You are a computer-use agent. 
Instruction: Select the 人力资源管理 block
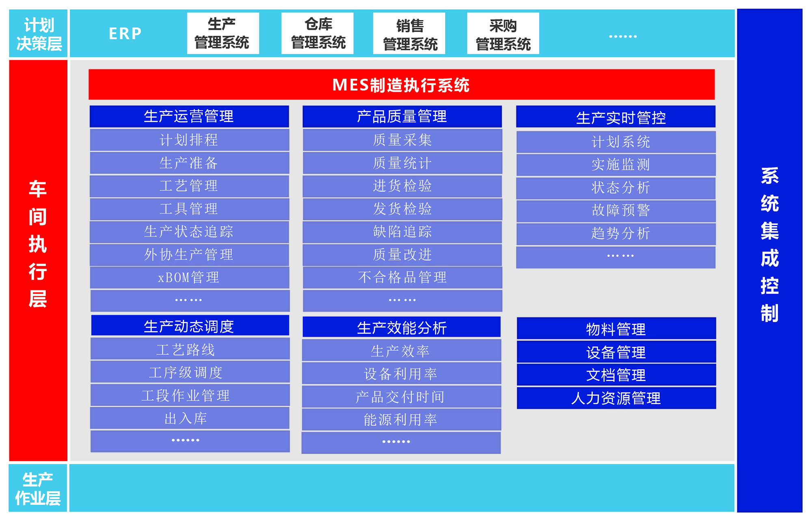pos(616,398)
